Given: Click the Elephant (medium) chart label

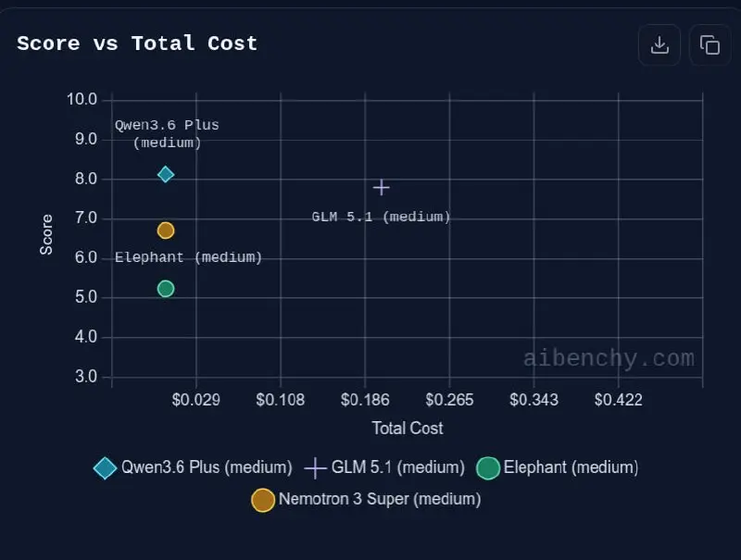Looking at the screenshot, I should point(189,258).
